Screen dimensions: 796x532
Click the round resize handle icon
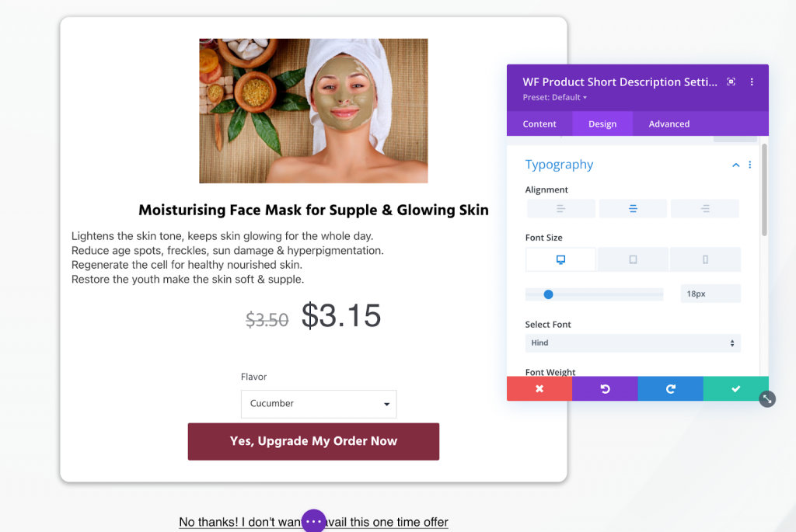coord(767,399)
